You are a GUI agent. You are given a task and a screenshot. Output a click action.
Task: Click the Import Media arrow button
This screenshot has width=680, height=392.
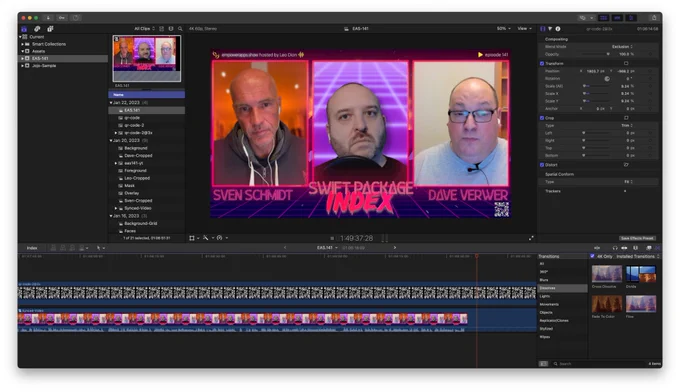48,18
